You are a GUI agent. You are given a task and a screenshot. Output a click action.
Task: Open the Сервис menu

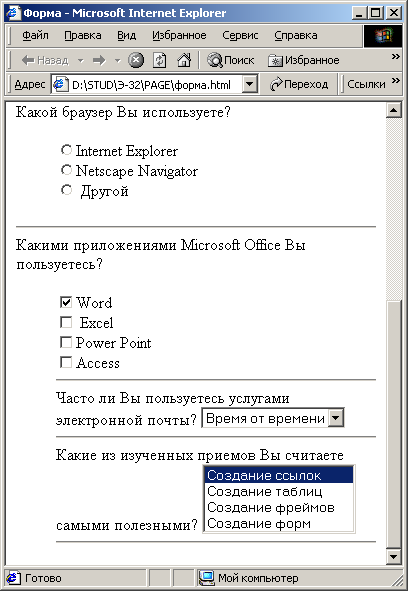point(240,35)
